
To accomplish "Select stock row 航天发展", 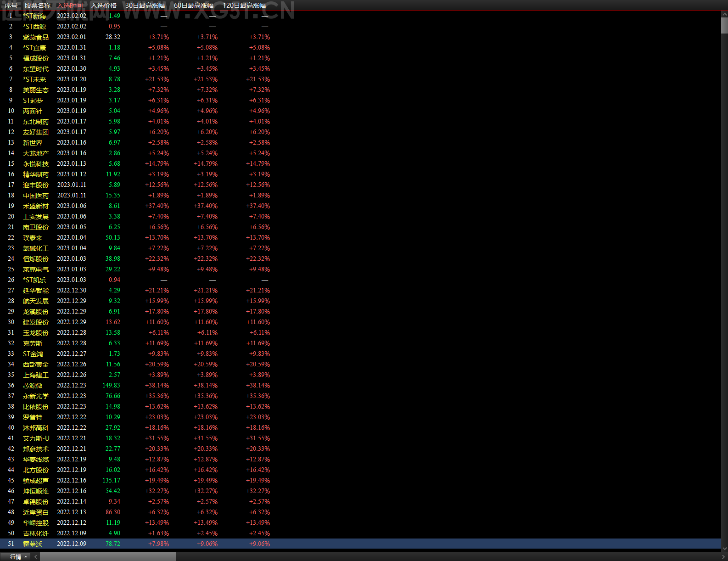I will 360,301.
